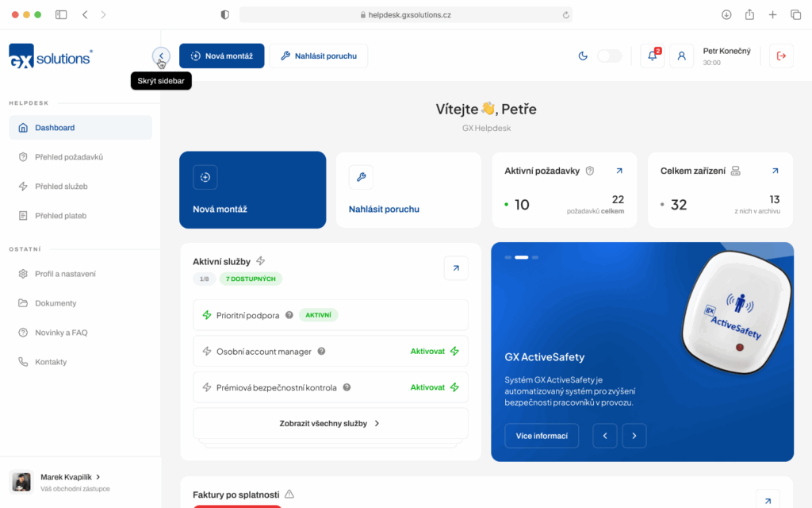Open Aktivní požadavky arrow icon

[619, 171]
